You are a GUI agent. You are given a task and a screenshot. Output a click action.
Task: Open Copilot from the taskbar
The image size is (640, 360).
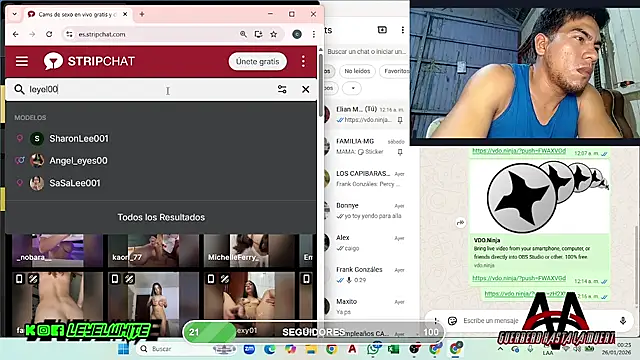click(291, 349)
